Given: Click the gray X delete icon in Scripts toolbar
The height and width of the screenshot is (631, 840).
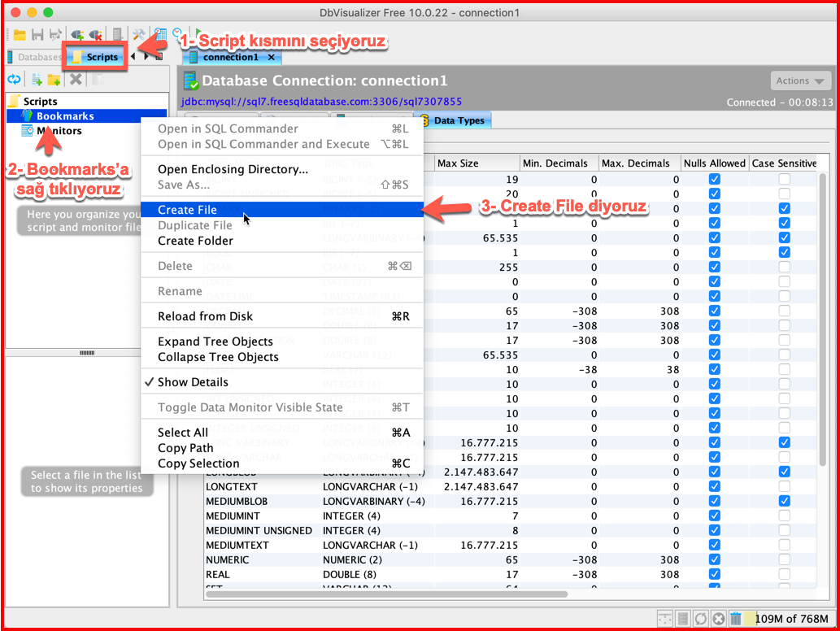Looking at the screenshot, I should coord(76,79).
